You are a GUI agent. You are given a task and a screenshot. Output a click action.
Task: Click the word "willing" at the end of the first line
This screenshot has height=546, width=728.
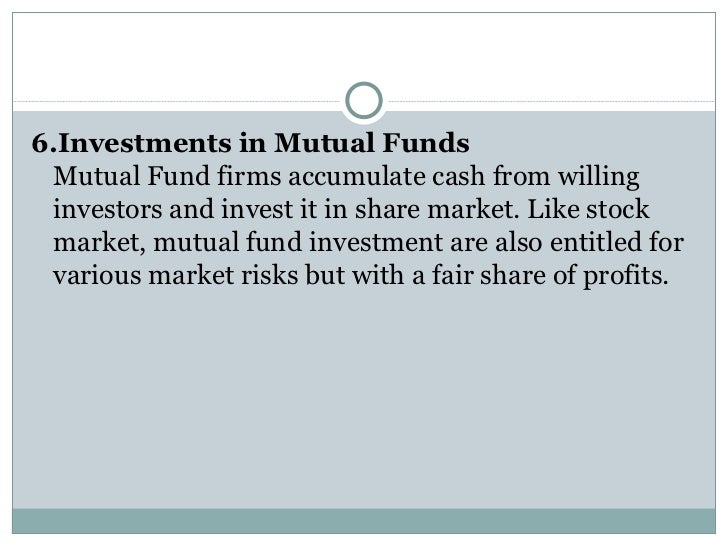click(x=598, y=177)
